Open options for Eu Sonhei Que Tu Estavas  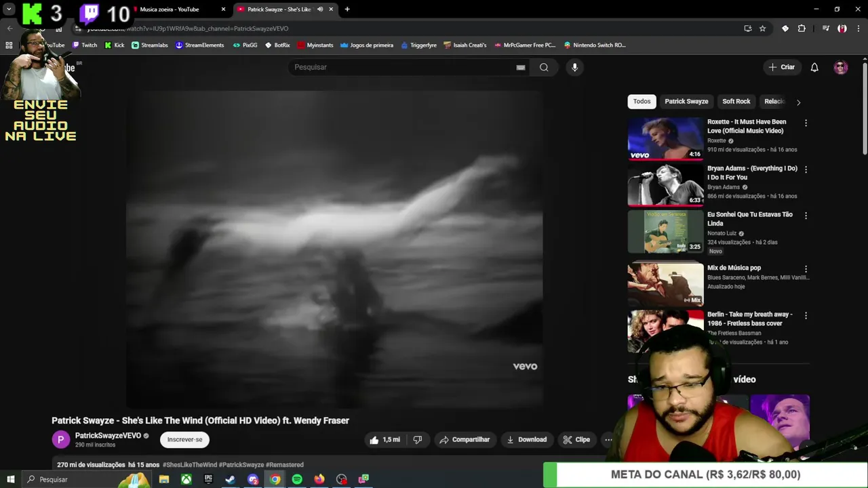806,216
